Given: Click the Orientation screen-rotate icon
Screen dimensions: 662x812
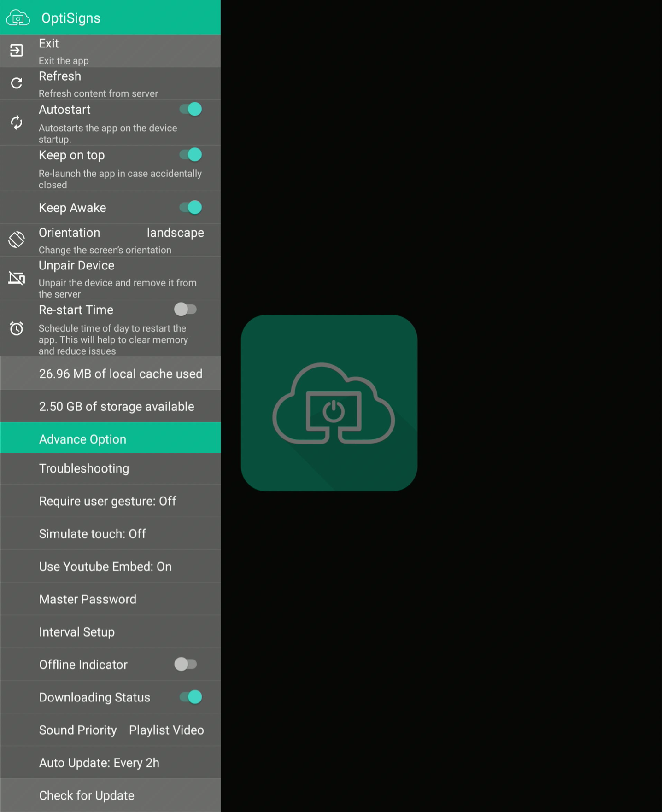Looking at the screenshot, I should pos(17,240).
